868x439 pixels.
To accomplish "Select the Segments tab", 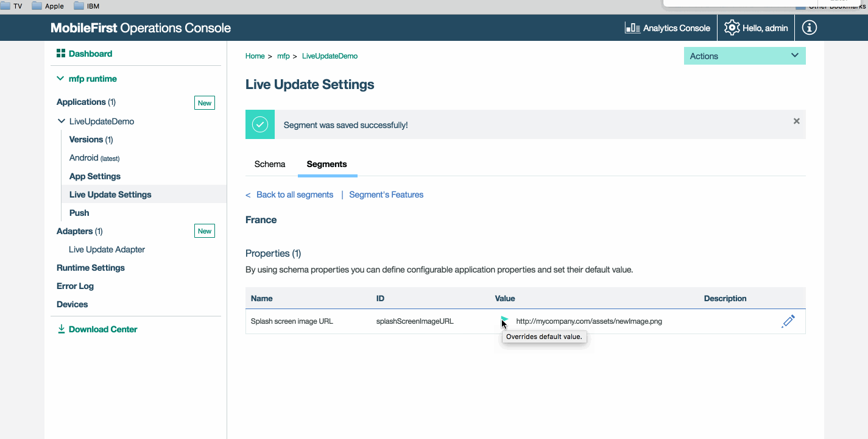I will pos(326,164).
